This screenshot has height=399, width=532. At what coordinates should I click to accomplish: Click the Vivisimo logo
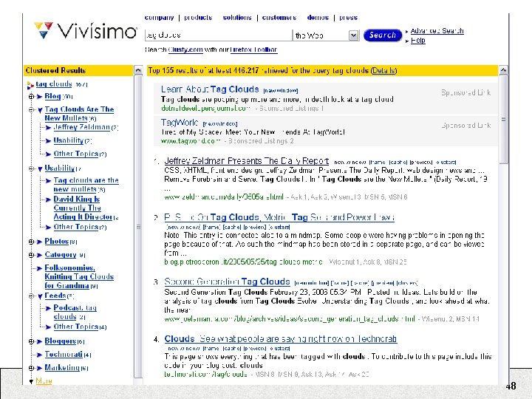(x=86, y=30)
